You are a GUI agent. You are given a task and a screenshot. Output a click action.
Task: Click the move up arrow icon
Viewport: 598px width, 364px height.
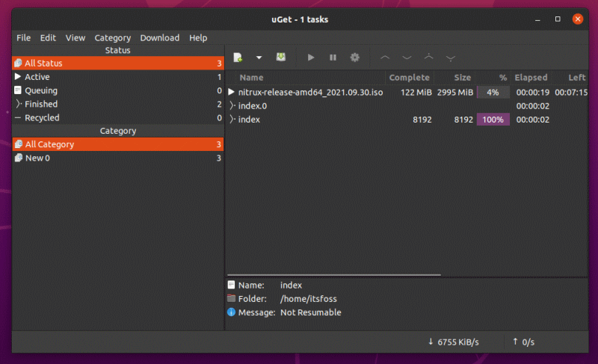(385, 58)
